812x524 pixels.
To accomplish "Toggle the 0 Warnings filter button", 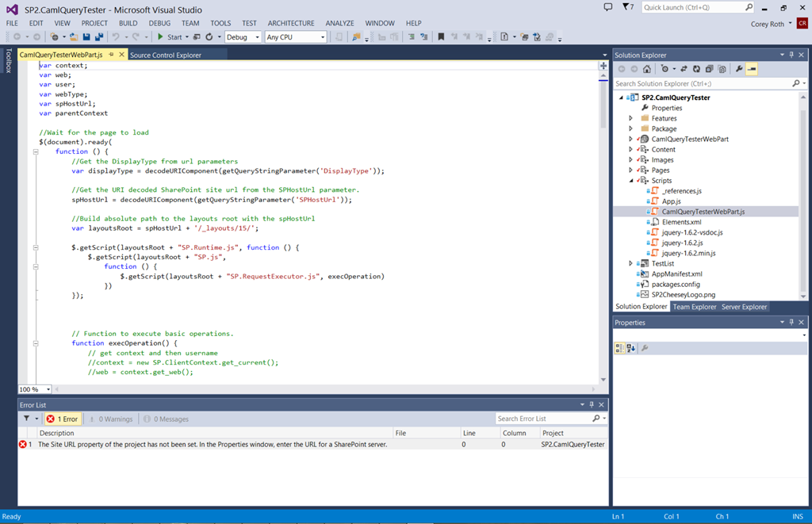I will (x=111, y=419).
